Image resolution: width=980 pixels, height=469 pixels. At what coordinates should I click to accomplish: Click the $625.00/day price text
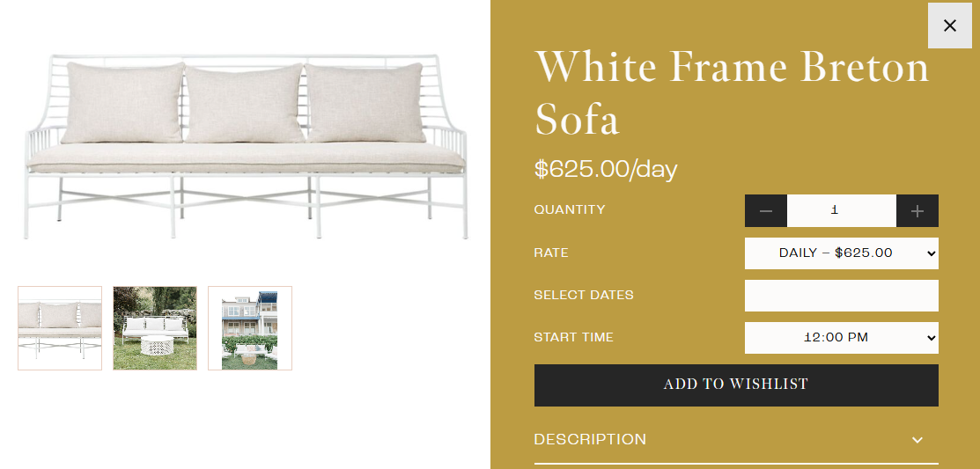coord(606,169)
